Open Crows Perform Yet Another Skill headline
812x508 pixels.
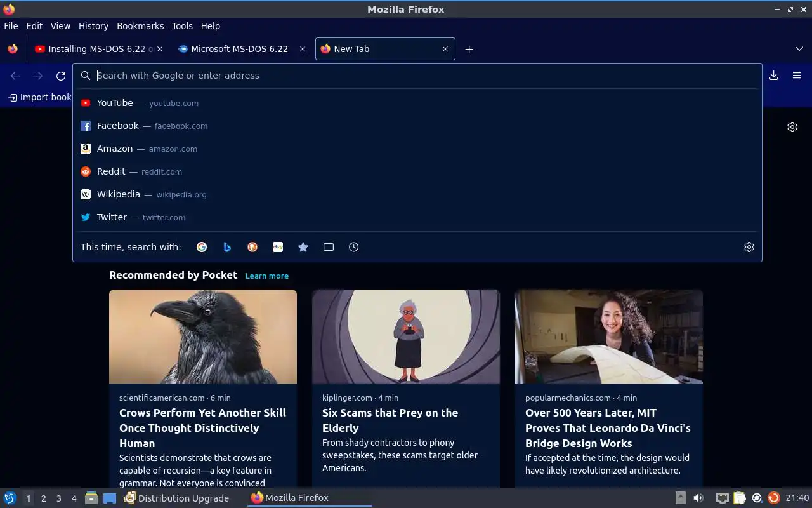[x=202, y=428]
